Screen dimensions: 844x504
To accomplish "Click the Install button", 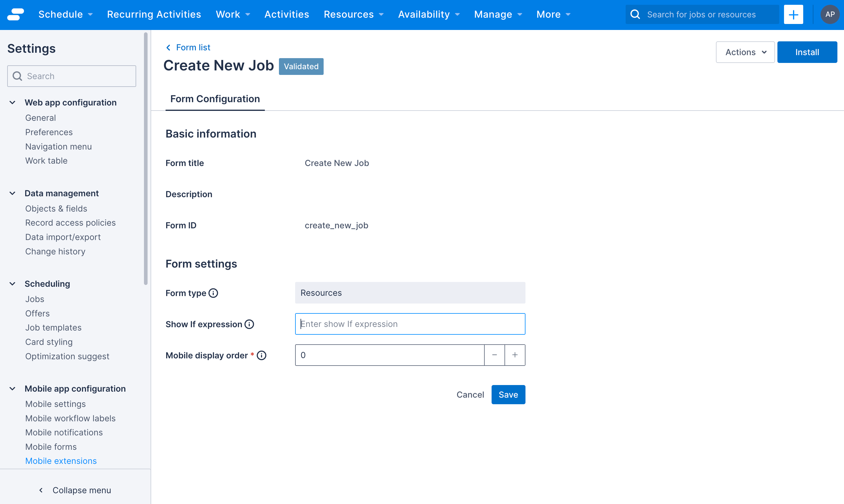I will 807,52.
